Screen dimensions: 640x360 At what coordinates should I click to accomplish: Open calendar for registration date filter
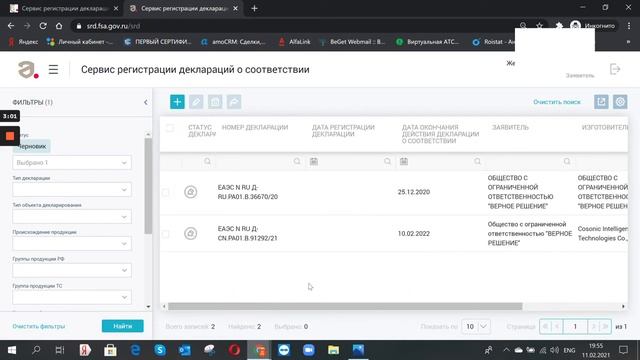coord(313,161)
